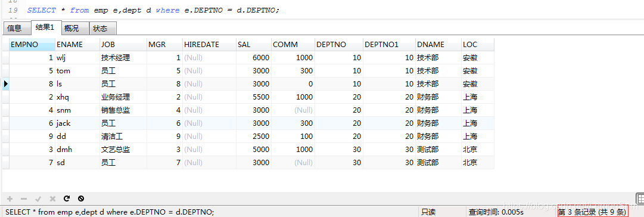Select the wlj name cell
This screenshot has height=217, width=644.
77,58
